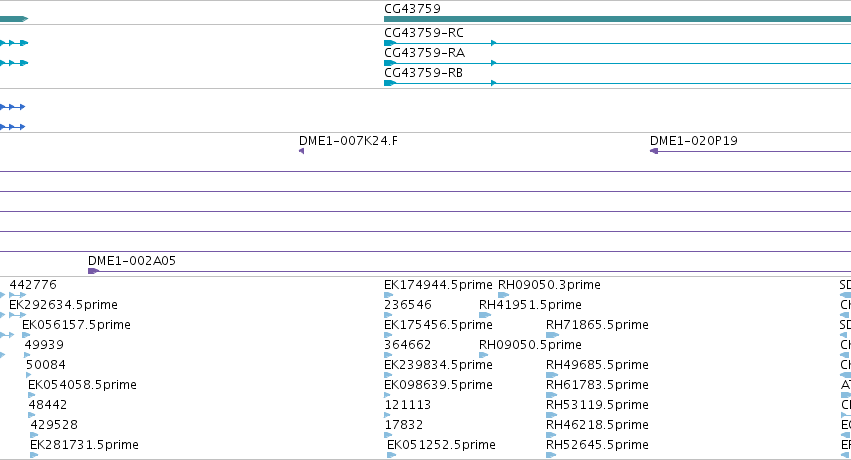Image resolution: width=851 pixels, height=460 pixels.
Task: Click the CG43759-RB intron direction arrow
Action: pyautogui.click(x=493, y=83)
